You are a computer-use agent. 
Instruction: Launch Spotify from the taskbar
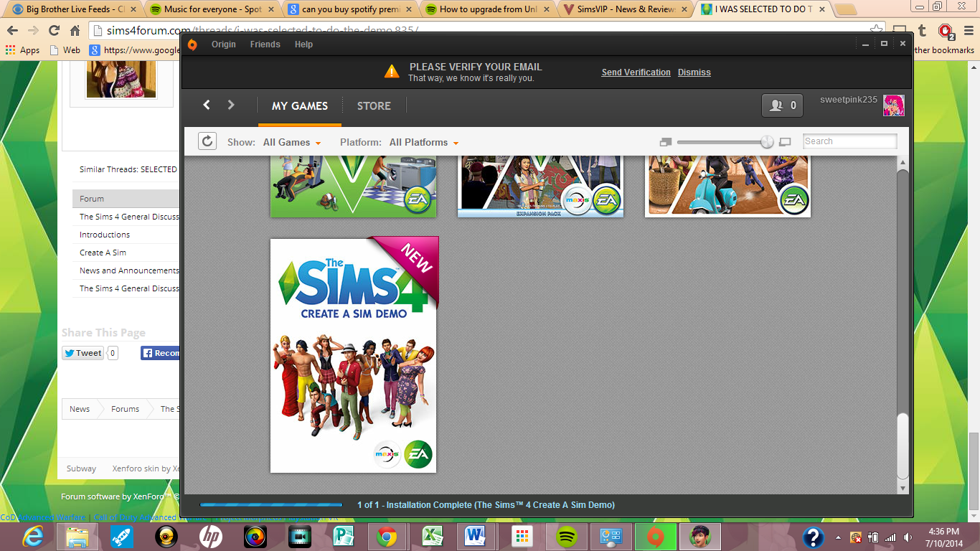pyautogui.click(x=567, y=536)
